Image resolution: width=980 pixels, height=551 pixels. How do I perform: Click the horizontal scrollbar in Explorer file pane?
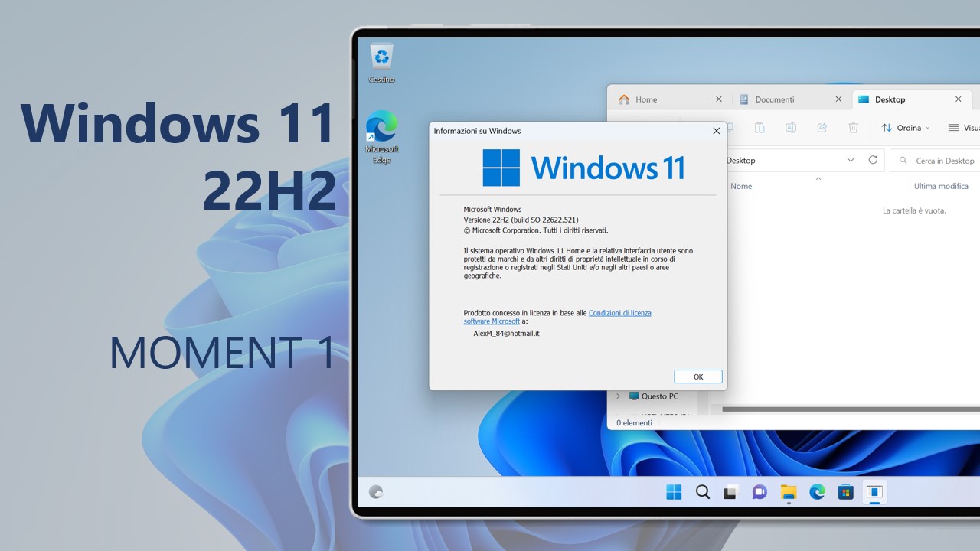[851, 409]
